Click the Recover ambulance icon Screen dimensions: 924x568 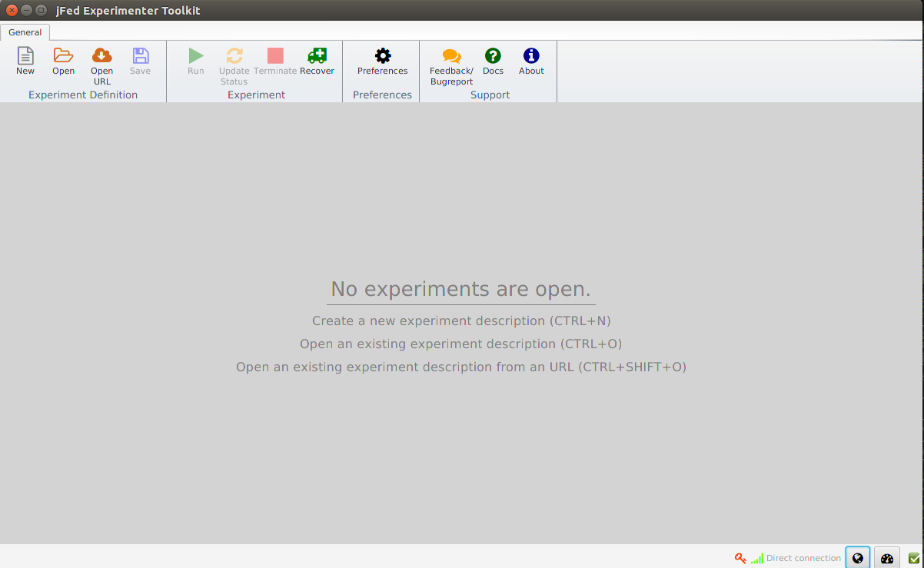pos(317,55)
